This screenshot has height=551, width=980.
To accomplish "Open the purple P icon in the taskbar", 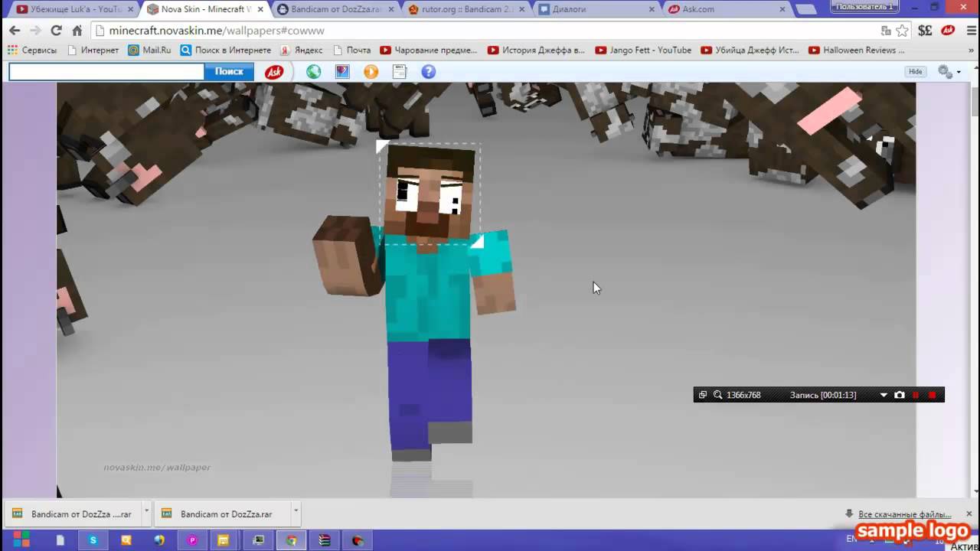I will [x=192, y=540].
